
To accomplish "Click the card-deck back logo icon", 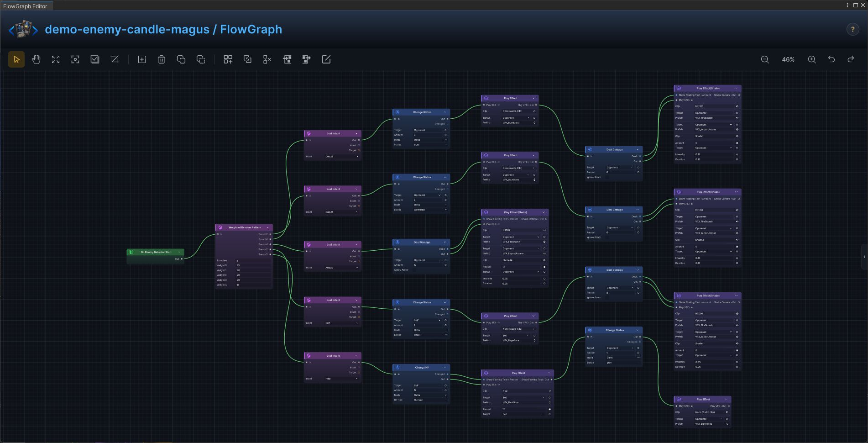I will [x=23, y=30].
